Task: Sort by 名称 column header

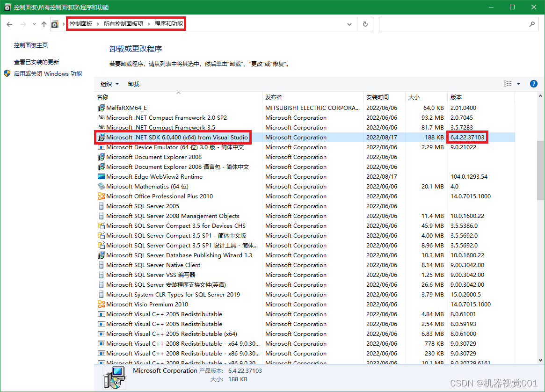Action: tap(178, 97)
